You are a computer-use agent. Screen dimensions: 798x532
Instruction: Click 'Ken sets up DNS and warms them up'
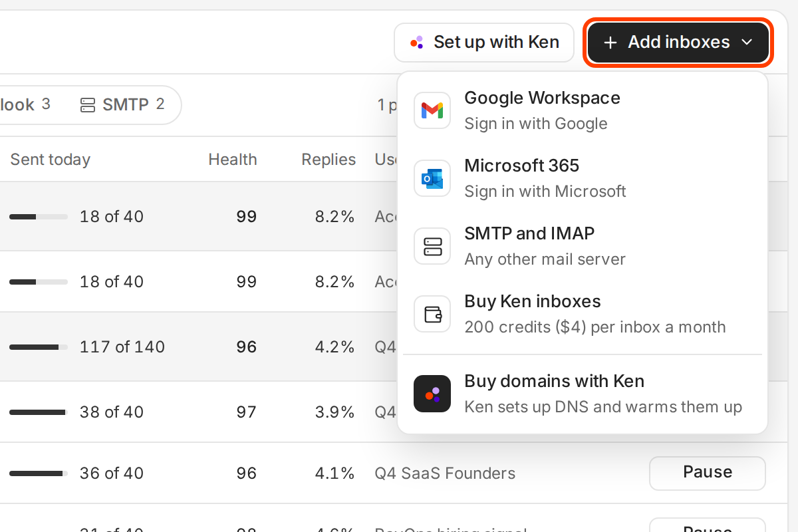coord(603,407)
